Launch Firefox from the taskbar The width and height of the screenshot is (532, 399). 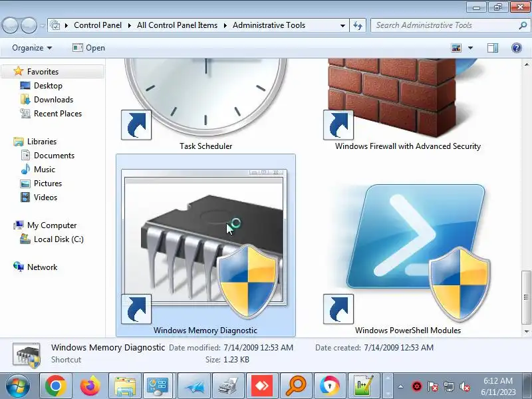[90, 386]
